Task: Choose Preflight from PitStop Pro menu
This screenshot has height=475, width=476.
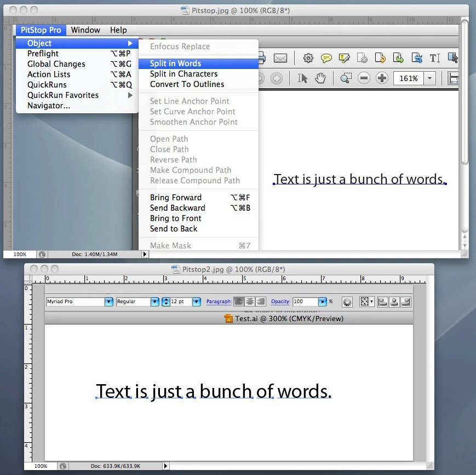Action: coord(77,54)
